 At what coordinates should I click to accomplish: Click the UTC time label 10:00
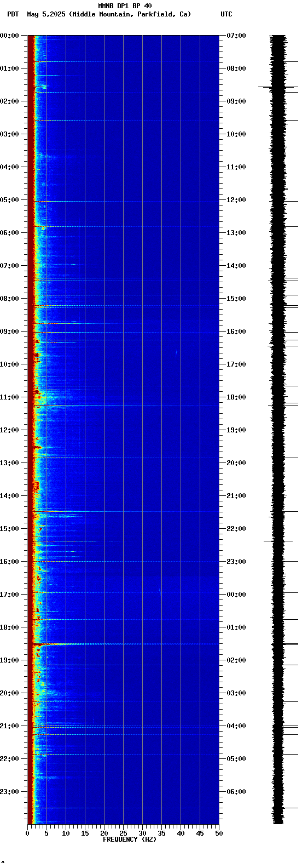point(236,134)
